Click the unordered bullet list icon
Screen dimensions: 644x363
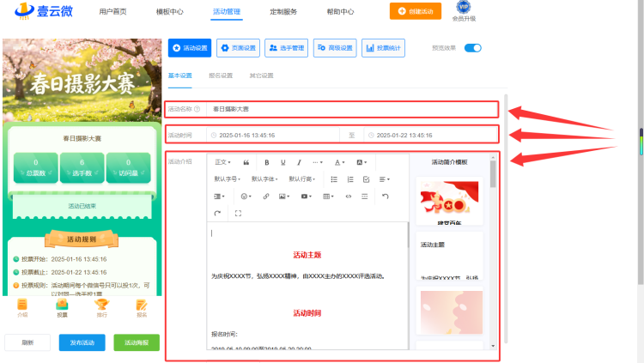click(334, 179)
